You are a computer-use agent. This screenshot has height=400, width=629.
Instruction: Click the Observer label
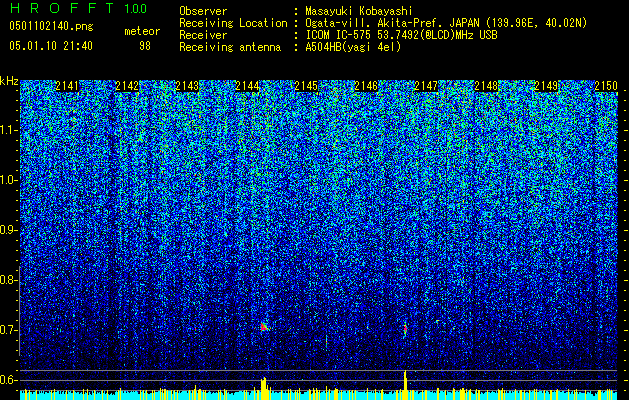203,11
